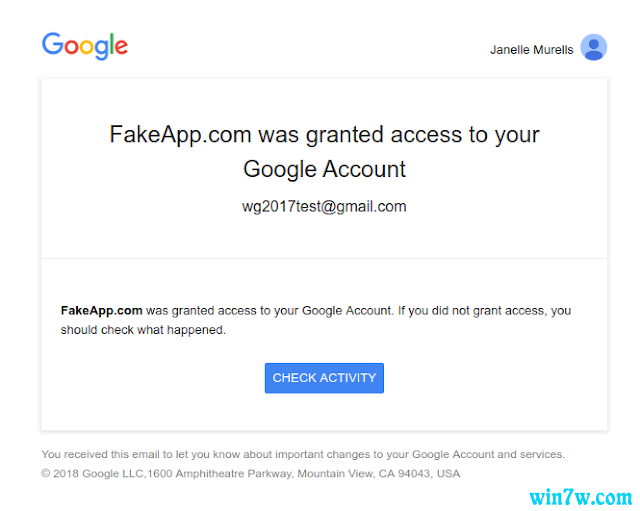Select the Janelle Murells account name
This screenshot has height=511, width=640.
click(x=531, y=50)
